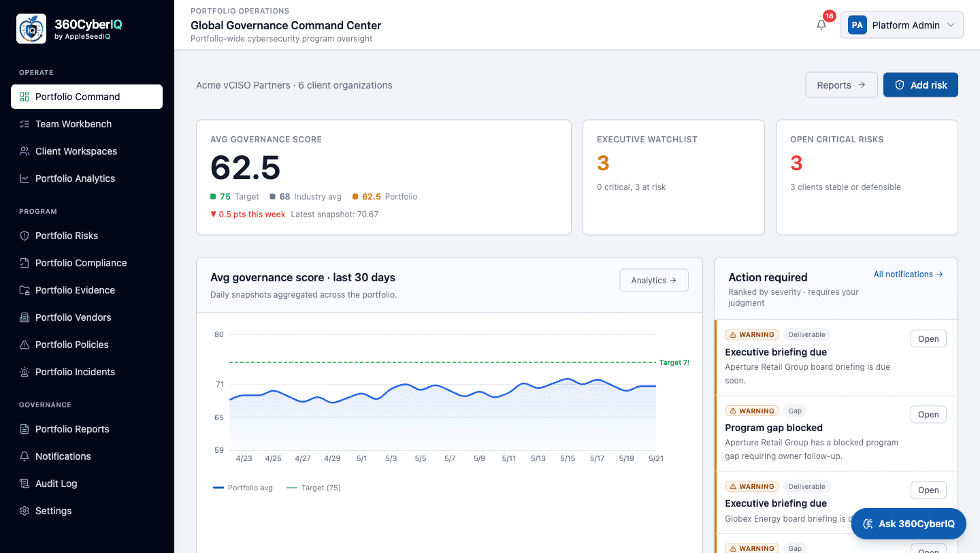Image resolution: width=980 pixels, height=553 pixels.
Task: Click warning icon on Program gap blocked
Action: 732,411
